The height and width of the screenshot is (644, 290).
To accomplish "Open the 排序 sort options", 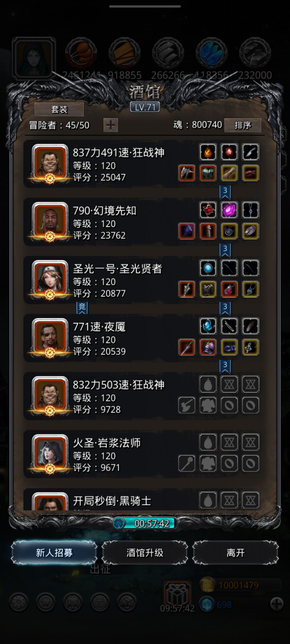I will [x=243, y=125].
